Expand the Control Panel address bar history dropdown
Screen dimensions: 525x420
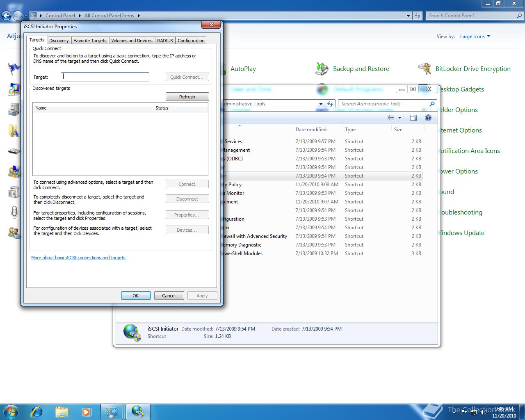408,16
